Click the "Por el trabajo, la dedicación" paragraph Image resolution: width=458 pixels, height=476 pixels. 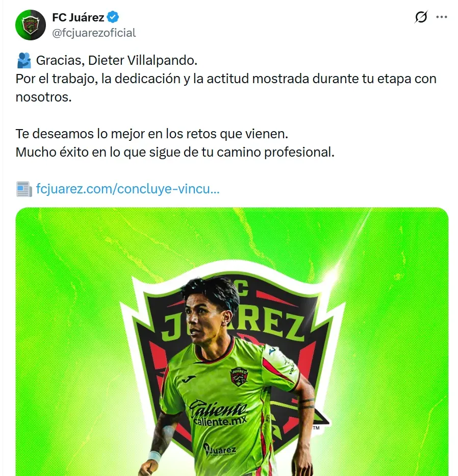(226, 88)
